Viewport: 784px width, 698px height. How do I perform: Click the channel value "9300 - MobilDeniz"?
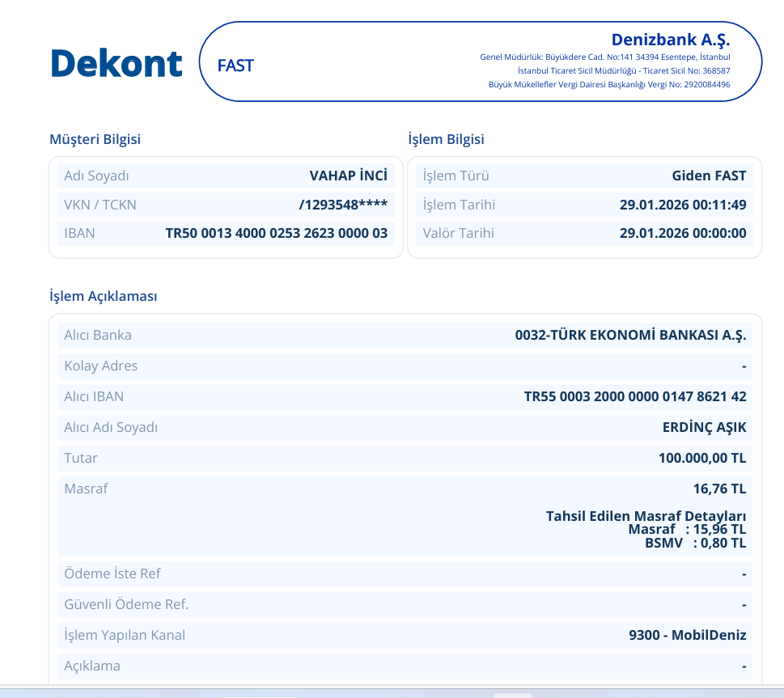point(688,635)
